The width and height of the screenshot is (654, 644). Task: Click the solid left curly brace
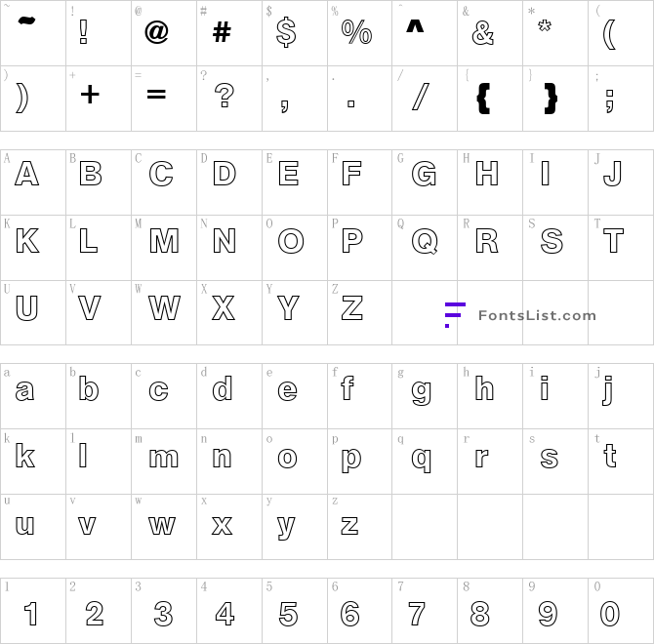(483, 98)
